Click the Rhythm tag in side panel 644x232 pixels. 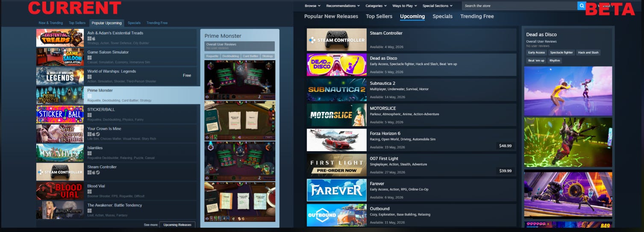pyautogui.click(x=555, y=61)
